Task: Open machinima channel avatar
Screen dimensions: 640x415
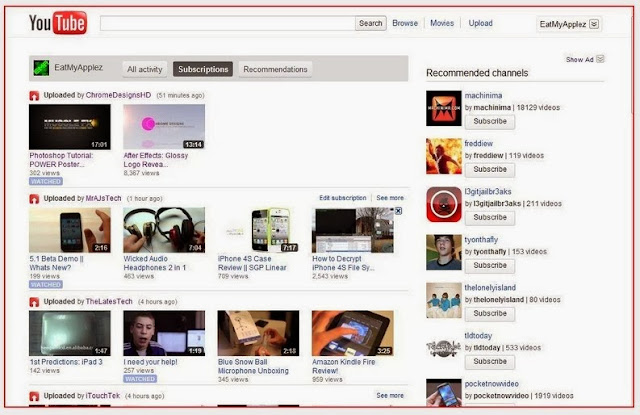Action: (444, 108)
